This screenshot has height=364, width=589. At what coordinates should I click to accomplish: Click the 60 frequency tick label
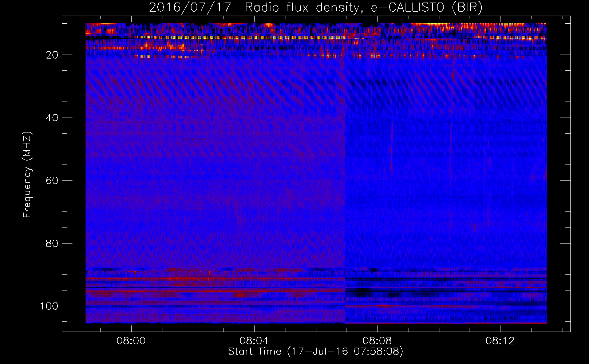pos(52,181)
